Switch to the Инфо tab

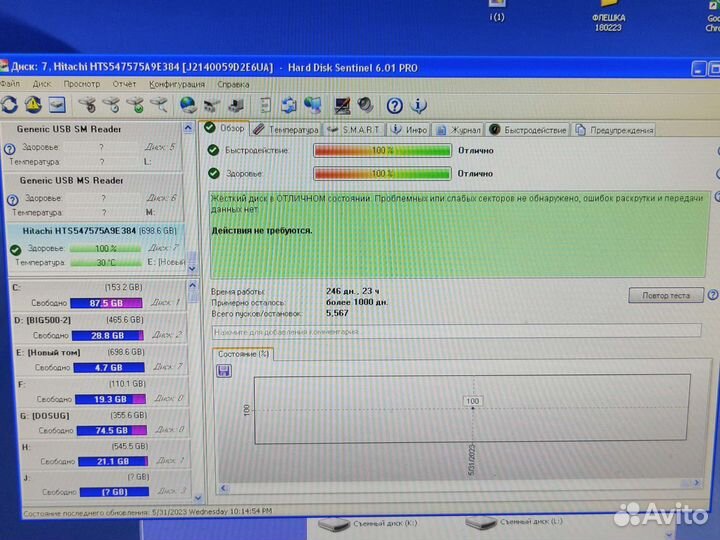[409, 130]
